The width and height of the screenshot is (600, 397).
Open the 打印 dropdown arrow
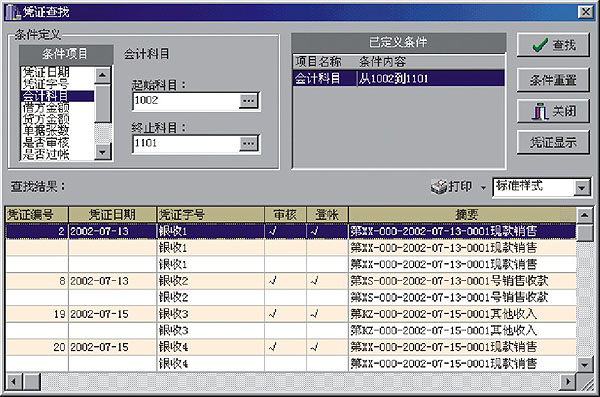[483, 188]
